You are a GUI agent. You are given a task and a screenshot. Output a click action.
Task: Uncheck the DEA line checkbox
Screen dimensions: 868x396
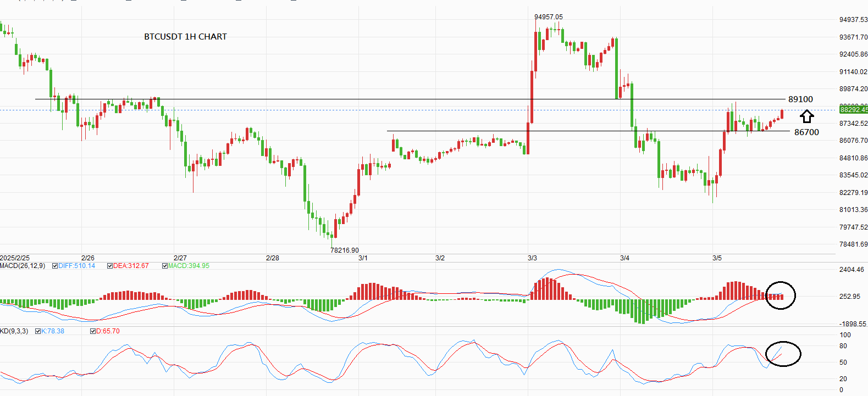pos(110,266)
